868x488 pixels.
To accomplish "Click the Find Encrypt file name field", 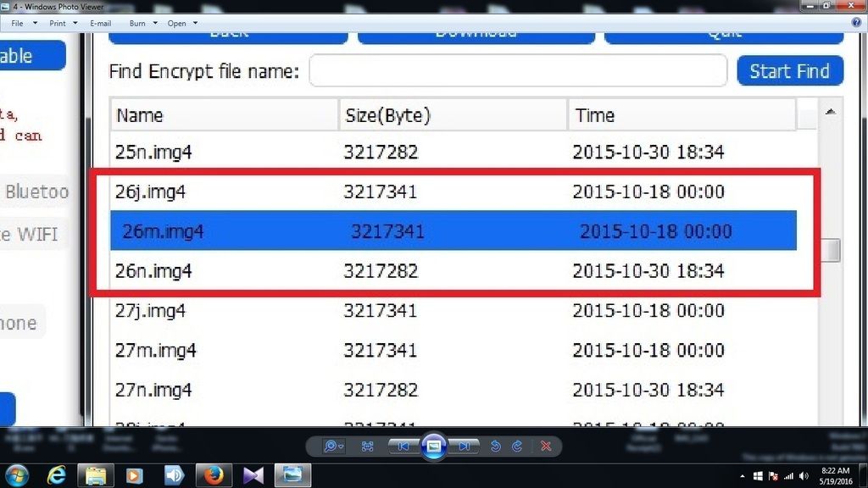I will (518, 71).
